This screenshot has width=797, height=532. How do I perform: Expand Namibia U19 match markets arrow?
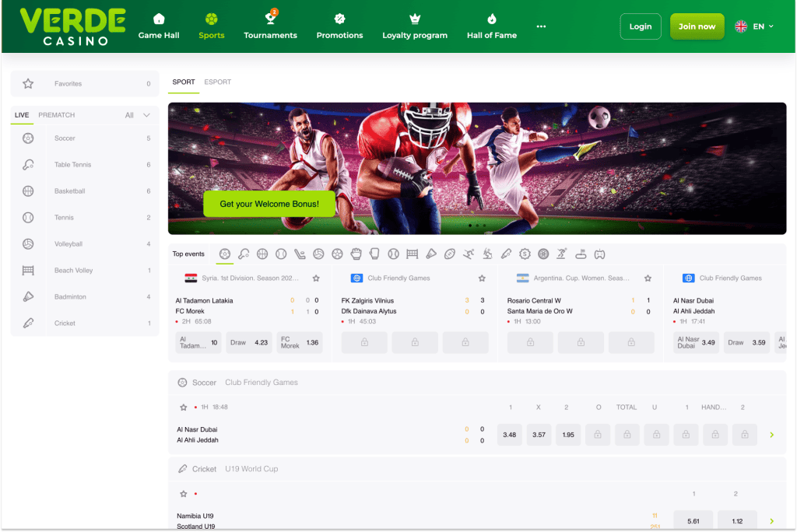pos(771,521)
